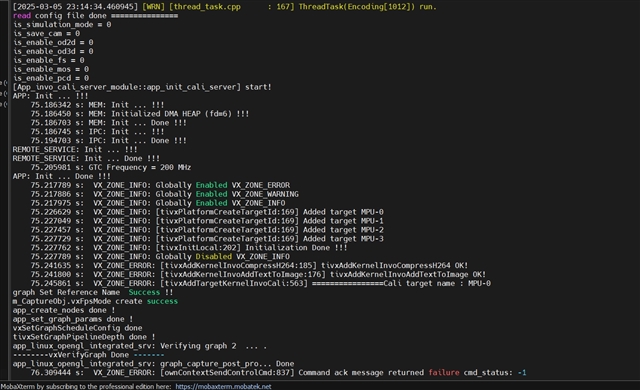
Task: Select 'is_simulation_mode = 0' text
Action: [x=62, y=24]
